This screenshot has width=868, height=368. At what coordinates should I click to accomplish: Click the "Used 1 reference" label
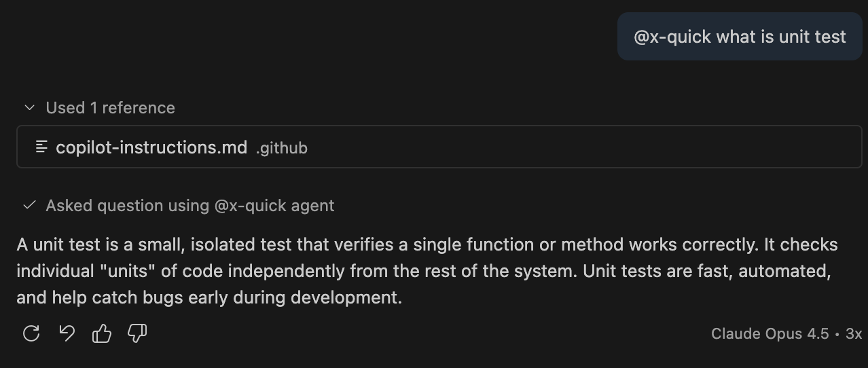110,107
